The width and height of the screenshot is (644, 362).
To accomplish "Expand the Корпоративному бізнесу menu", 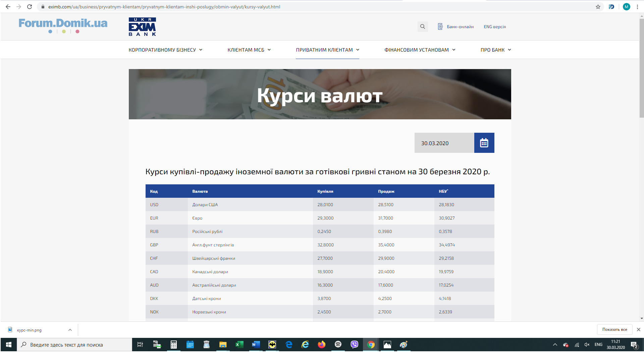I will [x=165, y=50].
